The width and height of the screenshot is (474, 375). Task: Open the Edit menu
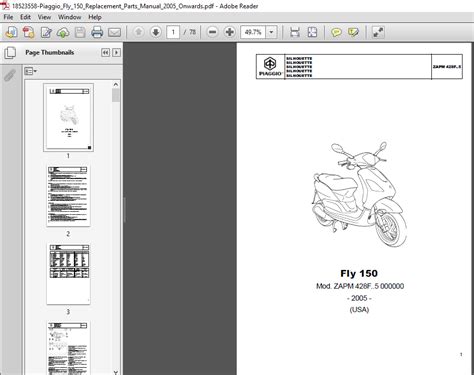25,17
